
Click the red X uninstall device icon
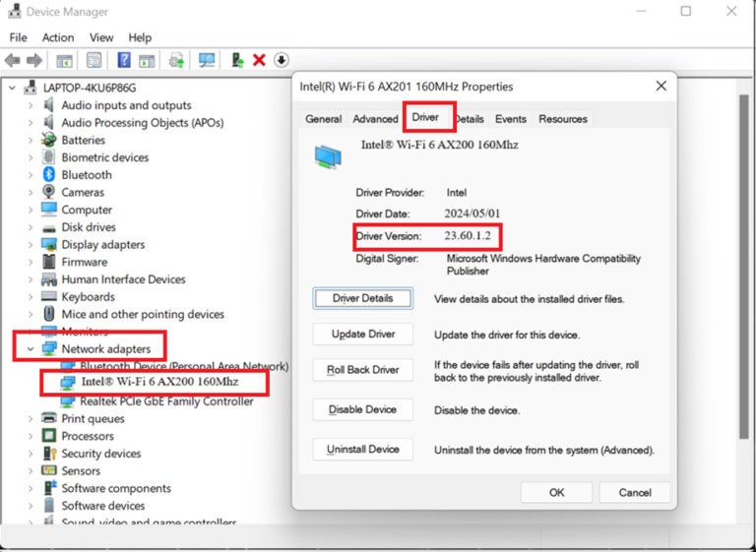tap(259, 60)
